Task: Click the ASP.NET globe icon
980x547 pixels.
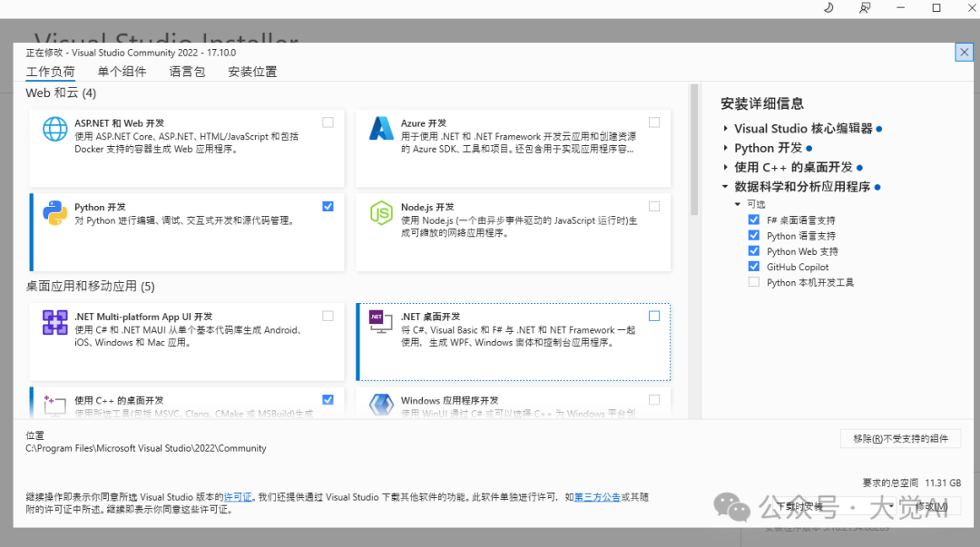Action: point(55,130)
